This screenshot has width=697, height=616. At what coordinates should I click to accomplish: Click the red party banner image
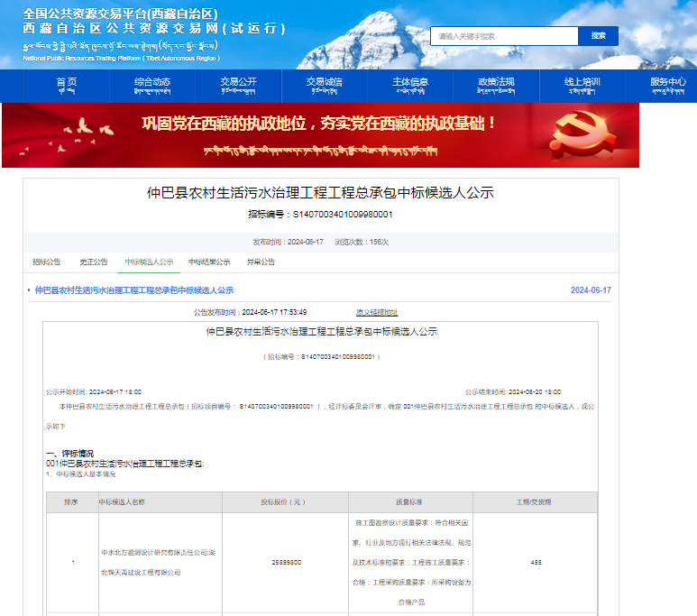[x=320, y=135]
